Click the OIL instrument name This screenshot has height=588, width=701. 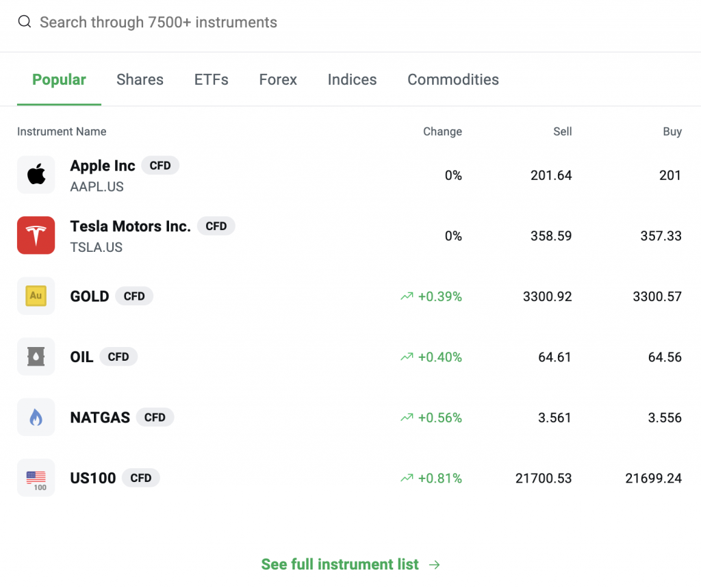point(82,357)
